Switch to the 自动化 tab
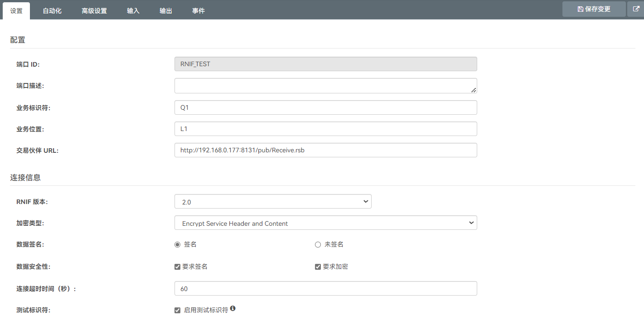644x321 pixels. coord(52,11)
